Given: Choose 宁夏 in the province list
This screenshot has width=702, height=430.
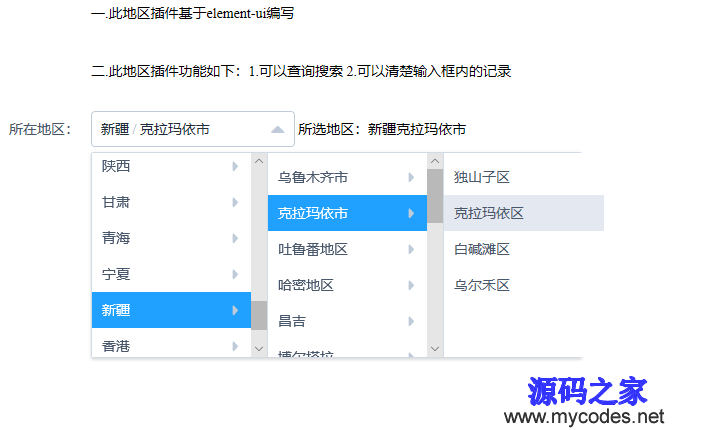Looking at the screenshot, I should (171, 274).
